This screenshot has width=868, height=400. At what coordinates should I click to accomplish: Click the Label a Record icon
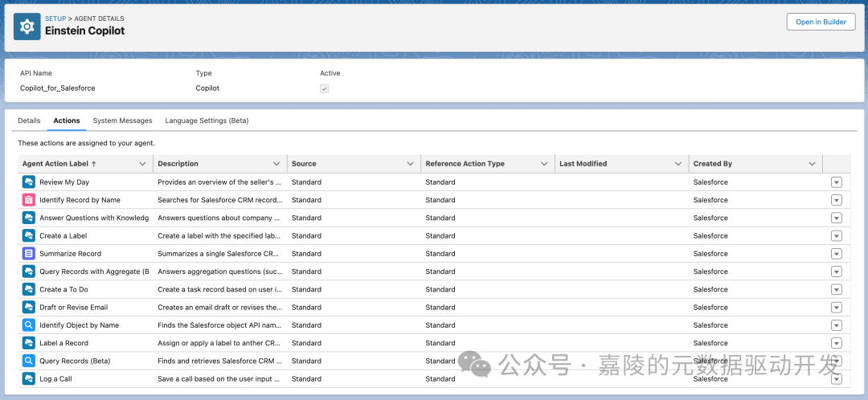(29, 343)
